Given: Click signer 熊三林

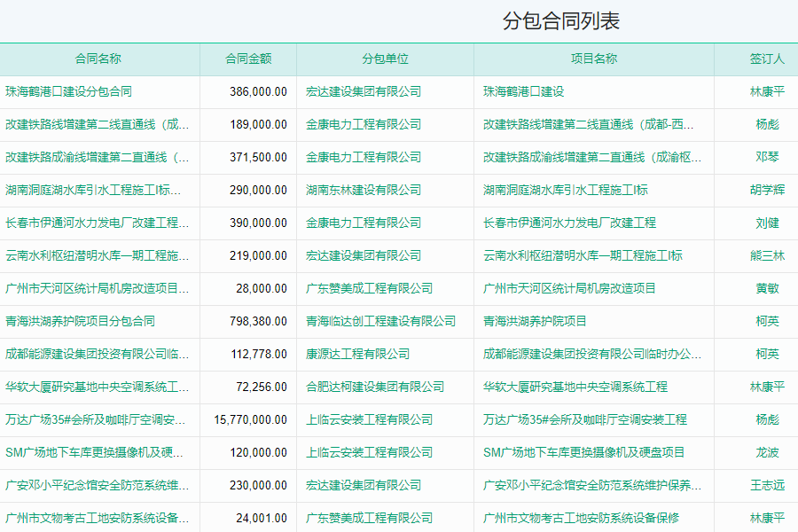Looking at the screenshot, I should [767, 255].
